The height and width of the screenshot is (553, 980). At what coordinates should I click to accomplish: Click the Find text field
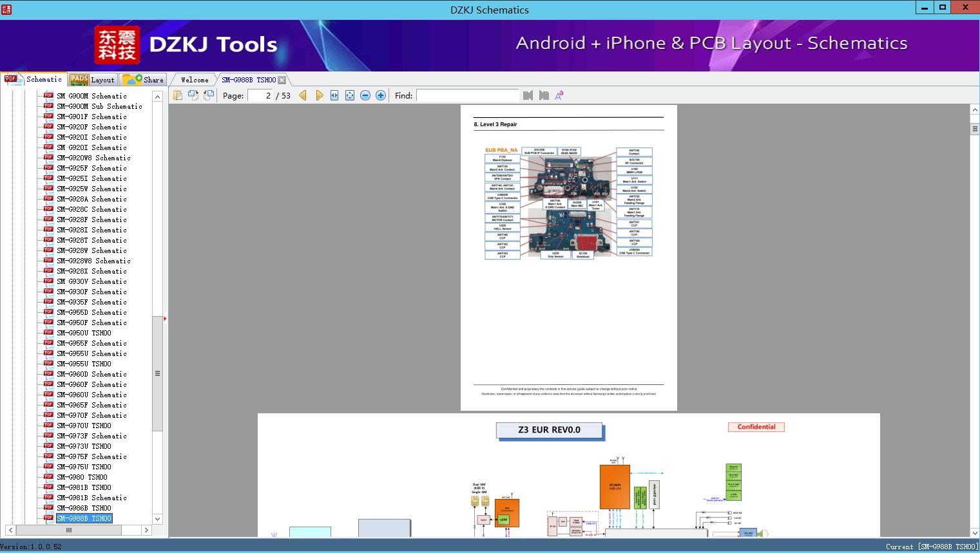click(x=468, y=95)
